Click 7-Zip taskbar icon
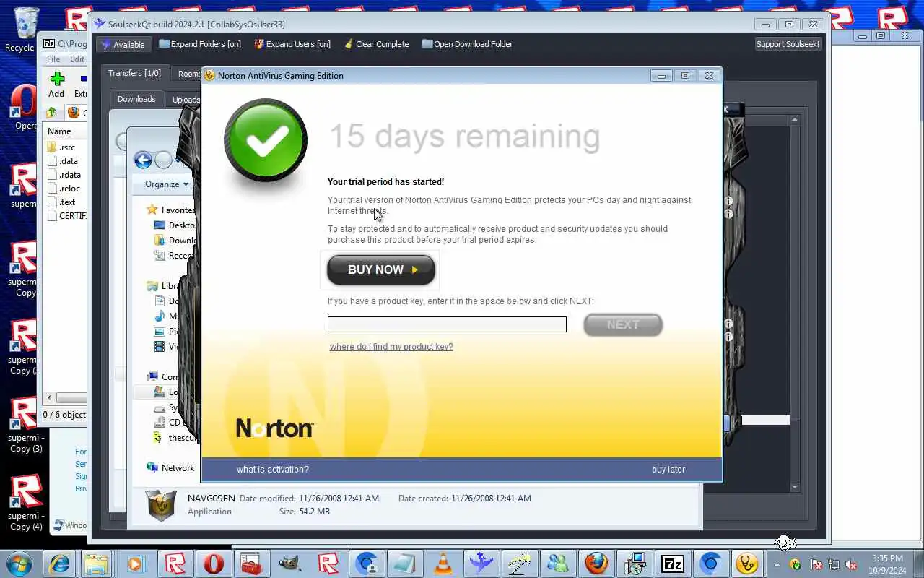 (673, 564)
